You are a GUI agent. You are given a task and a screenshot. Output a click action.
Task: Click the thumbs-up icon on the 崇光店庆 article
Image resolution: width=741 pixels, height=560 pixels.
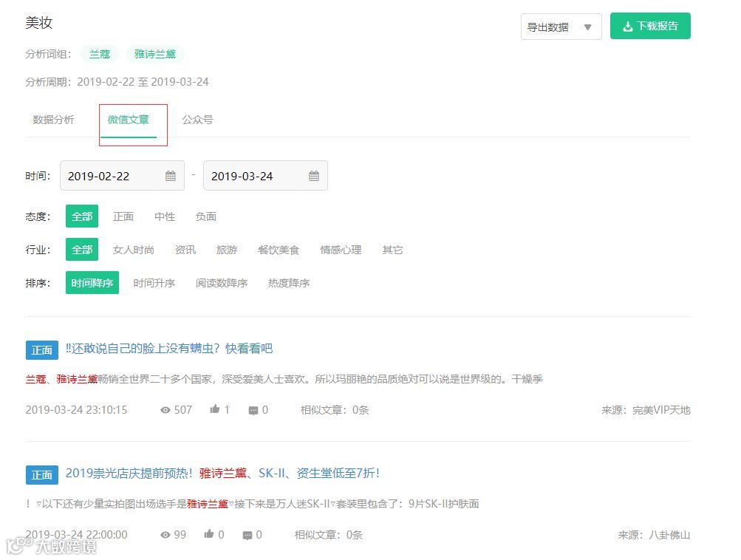(x=209, y=534)
